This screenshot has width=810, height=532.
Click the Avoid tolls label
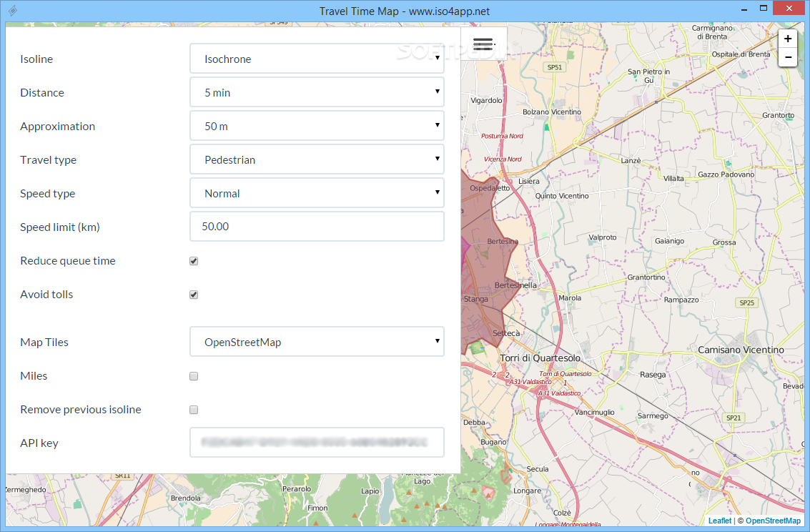pos(46,295)
